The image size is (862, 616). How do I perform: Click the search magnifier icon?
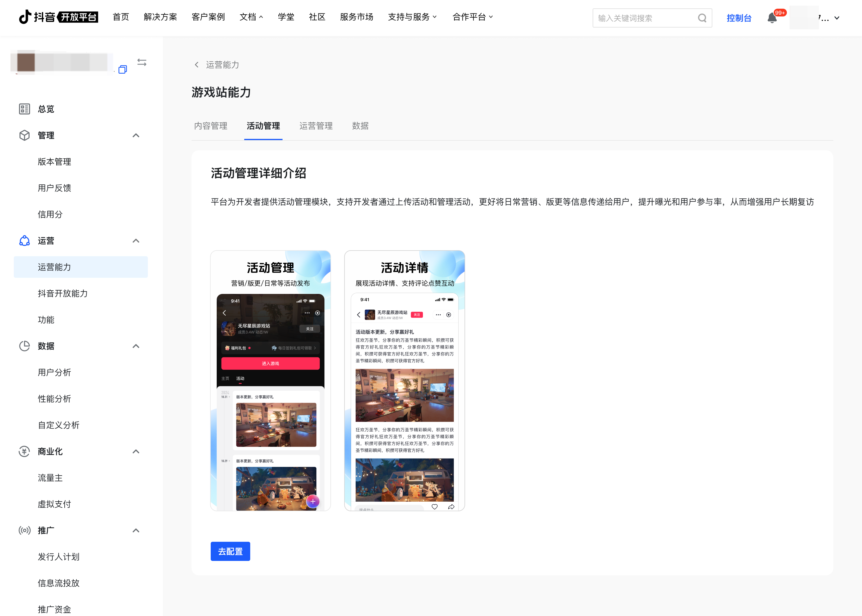[702, 18]
